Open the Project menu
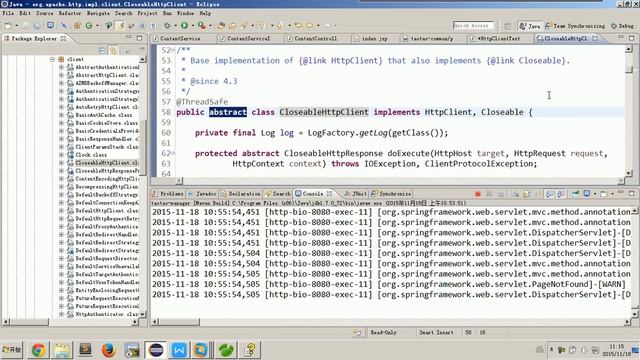640x360 pixels. [x=147, y=13]
